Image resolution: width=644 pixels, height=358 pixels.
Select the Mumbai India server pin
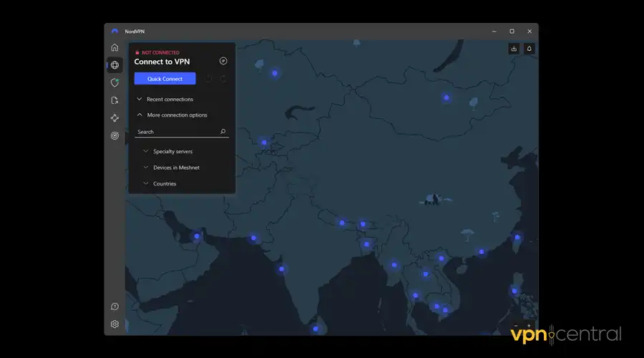281,269
